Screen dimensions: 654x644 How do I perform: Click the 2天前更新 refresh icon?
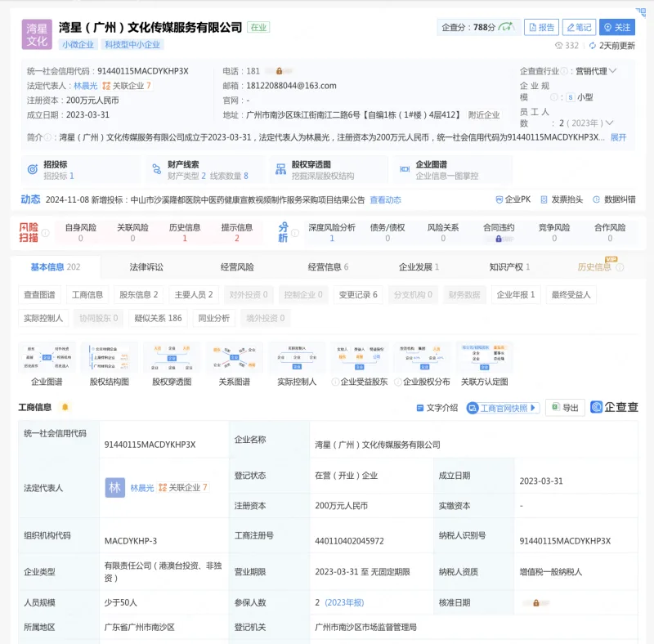click(592, 46)
